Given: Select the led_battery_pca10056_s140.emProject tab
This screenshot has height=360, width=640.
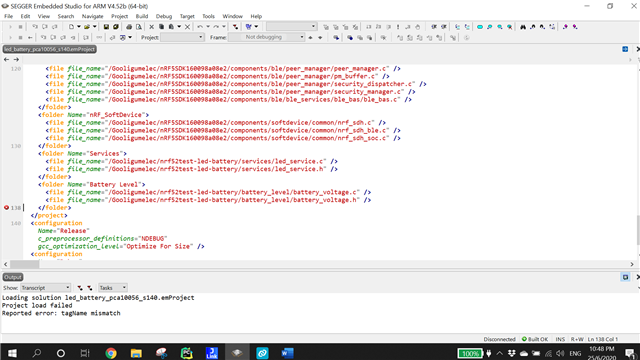Looking at the screenshot, I should coord(49,49).
